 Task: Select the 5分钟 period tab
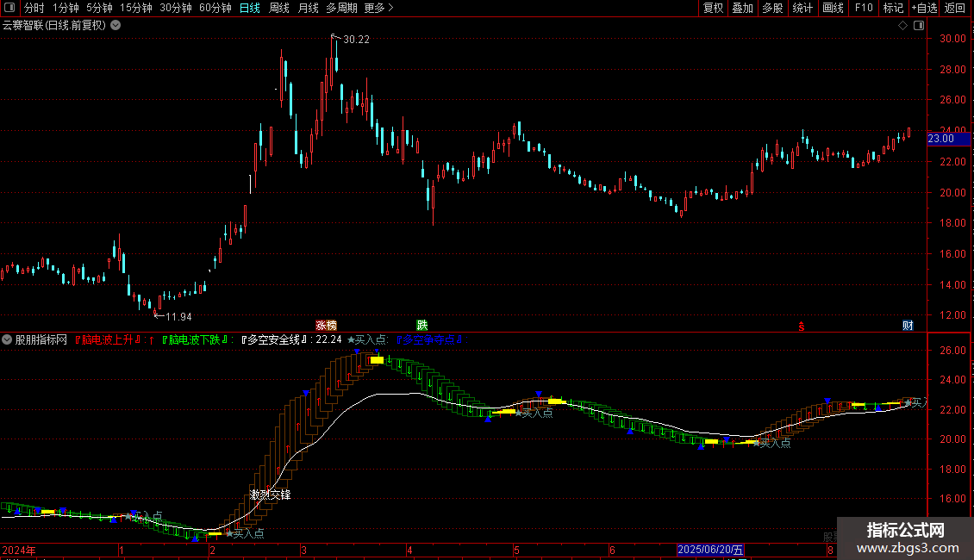pos(99,8)
